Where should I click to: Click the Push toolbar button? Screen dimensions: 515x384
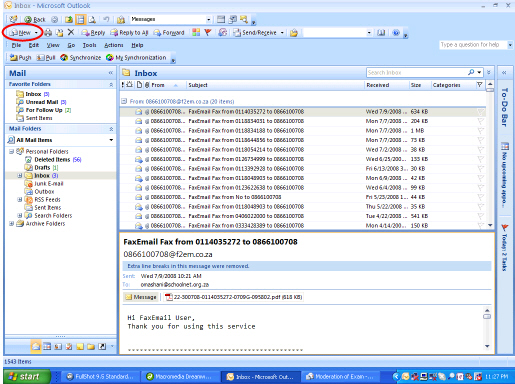tap(20, 58)
